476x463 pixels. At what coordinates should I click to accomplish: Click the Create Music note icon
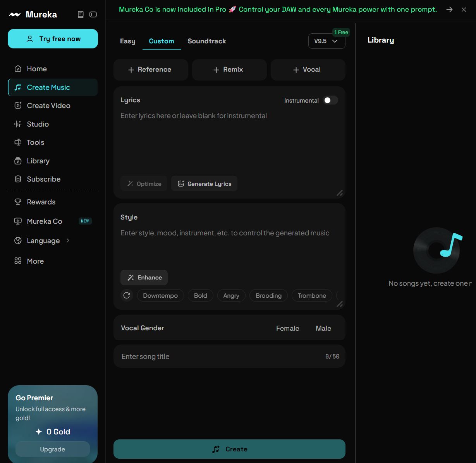point(18,87)
